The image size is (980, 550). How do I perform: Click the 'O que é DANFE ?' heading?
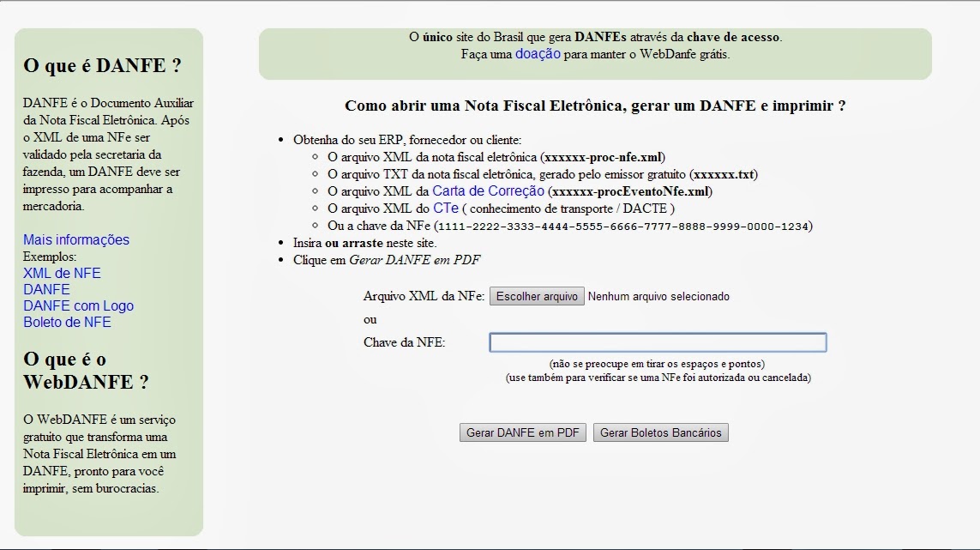[x=102, y=65]
